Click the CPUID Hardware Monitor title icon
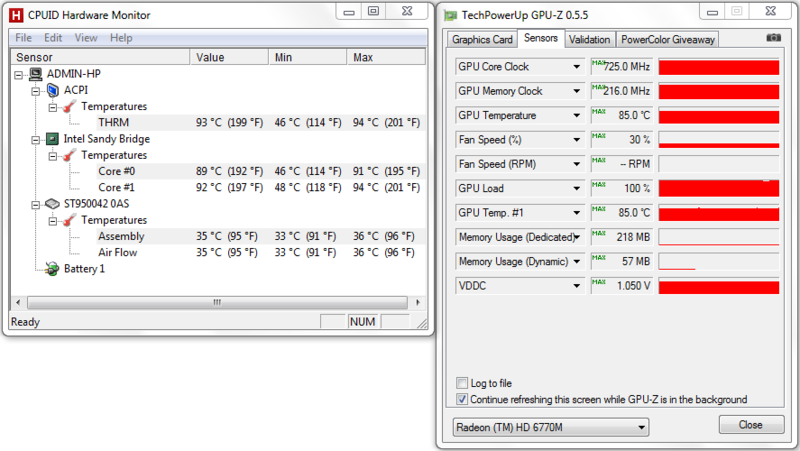Image resolution: width=800 pixels, height=451 pixels. [16, 15]
